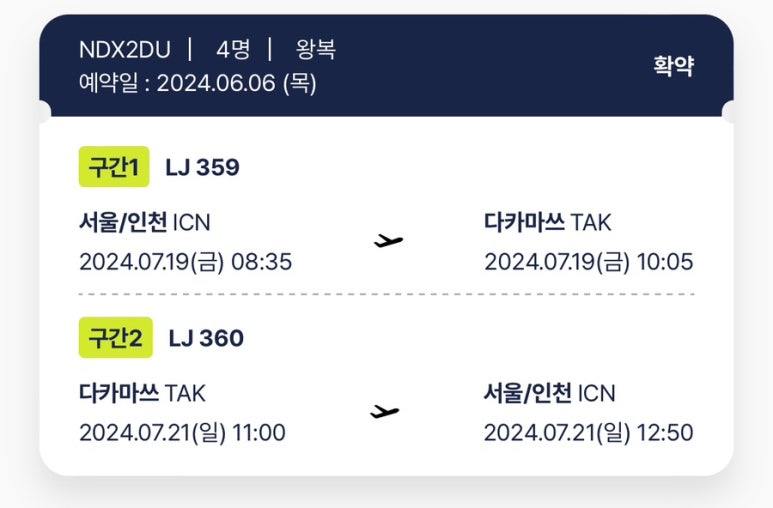Click 서울/인천 ICN departure in segment 1
This screenshot has width=773, height=508.
145,222
